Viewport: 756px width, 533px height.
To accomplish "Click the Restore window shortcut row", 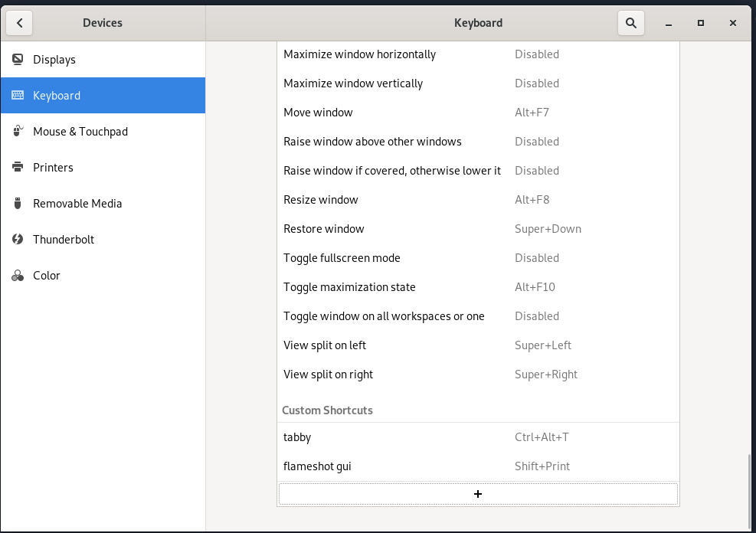I will pyautogui.click(x=478, y=229).
